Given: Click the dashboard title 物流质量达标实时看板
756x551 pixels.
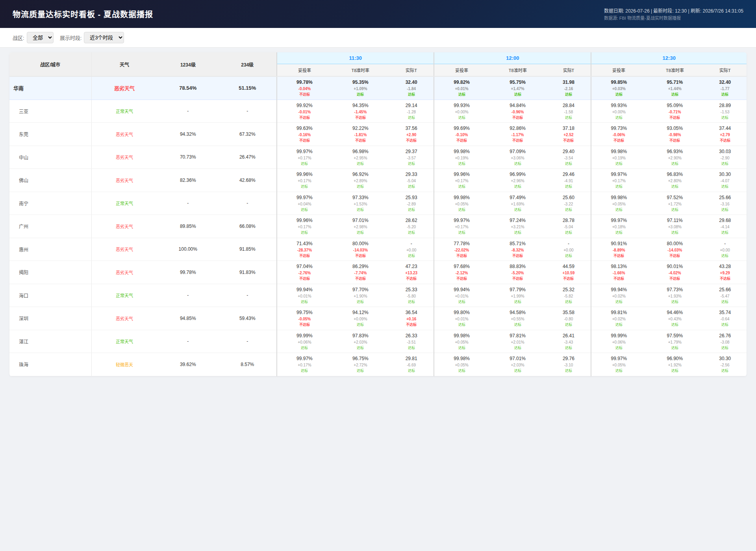Looking at the screenshot, I should (x=54, y=14).
